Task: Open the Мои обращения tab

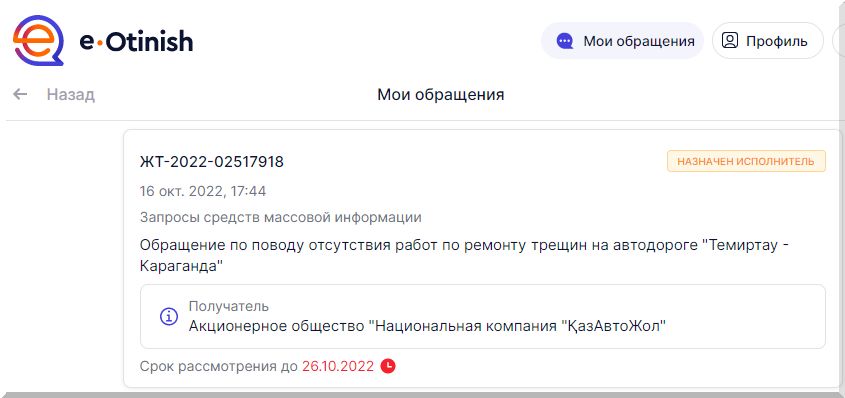Action: 622,41
